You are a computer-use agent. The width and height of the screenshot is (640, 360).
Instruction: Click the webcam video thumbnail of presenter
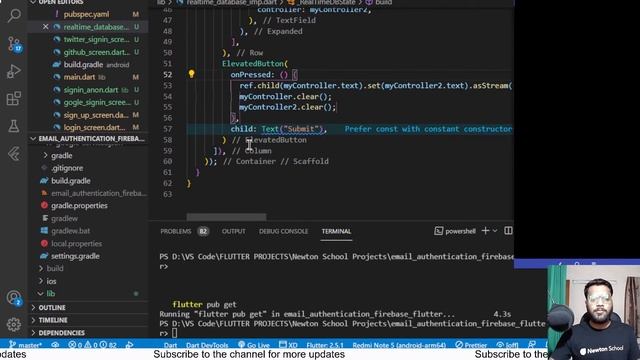coord(593,313)
